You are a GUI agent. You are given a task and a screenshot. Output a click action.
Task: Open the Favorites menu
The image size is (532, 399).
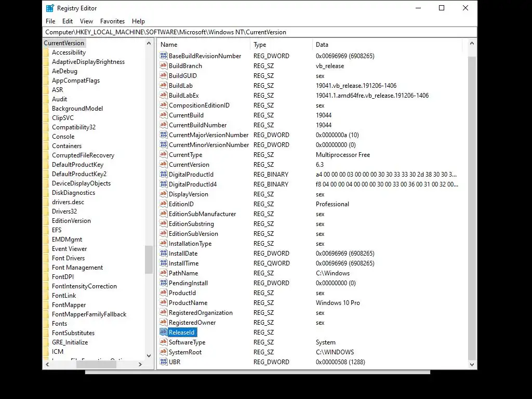tap(112, 21)
